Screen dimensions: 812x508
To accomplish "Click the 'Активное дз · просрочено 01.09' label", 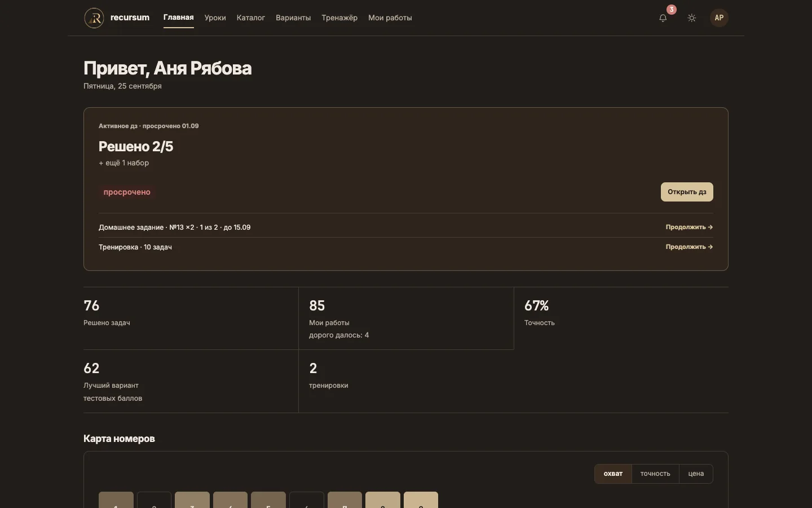I will (x=148, y=126).
